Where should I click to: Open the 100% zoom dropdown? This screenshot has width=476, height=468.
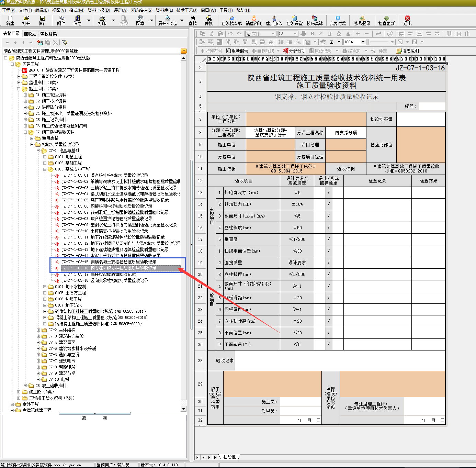pos(363,42)
